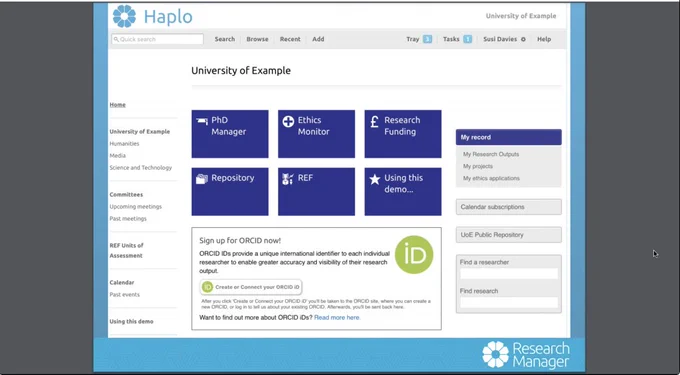Click the magnifier icon in Quick search
The width and height of the screenshot is (680, 375).
pos(116,39)
